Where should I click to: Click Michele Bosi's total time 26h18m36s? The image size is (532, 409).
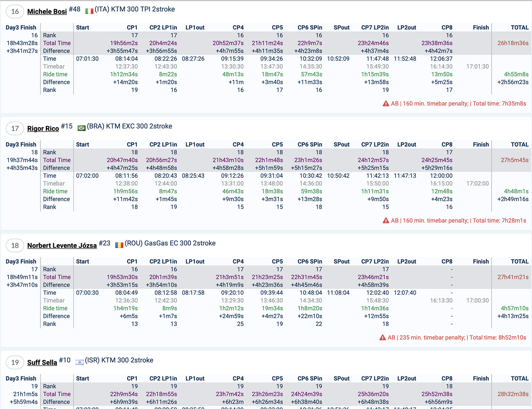click(512, 43)
